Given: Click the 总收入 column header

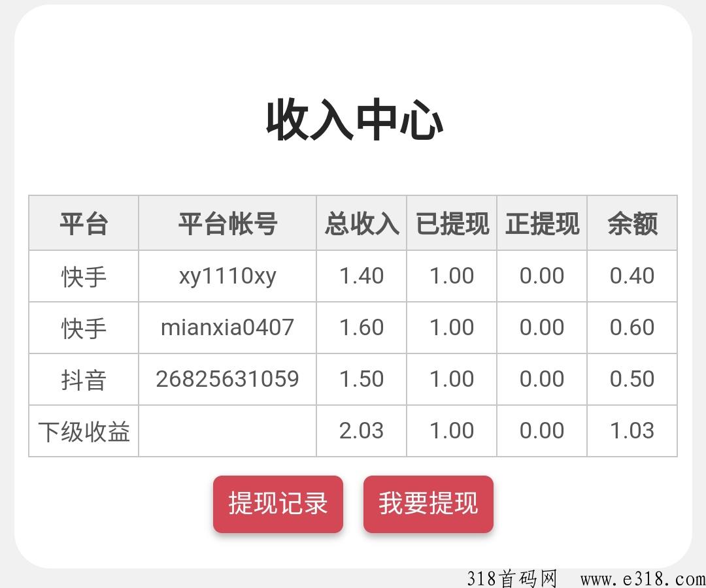Looking at the screenshot, I should 361,223.
